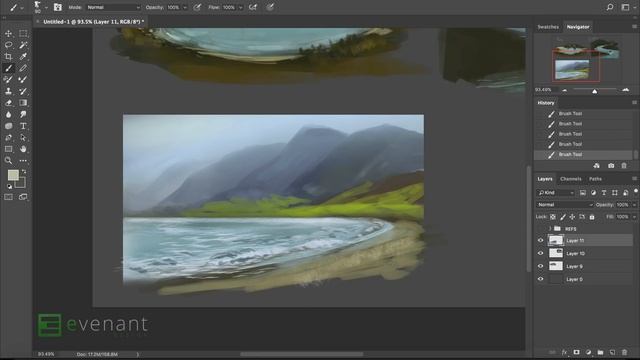Open the Layers panel menu

(x=634, y=179)
